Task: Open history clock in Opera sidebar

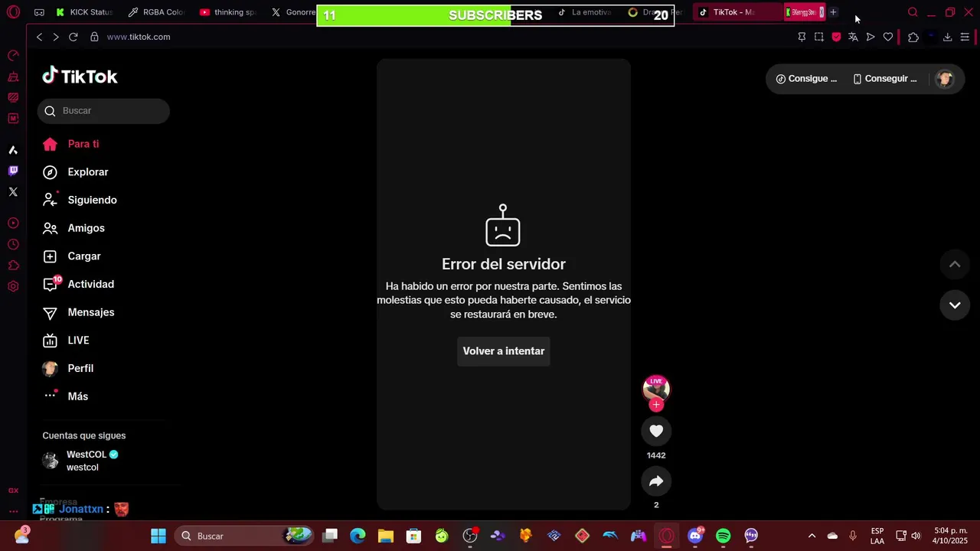Action: coord(13,245)
